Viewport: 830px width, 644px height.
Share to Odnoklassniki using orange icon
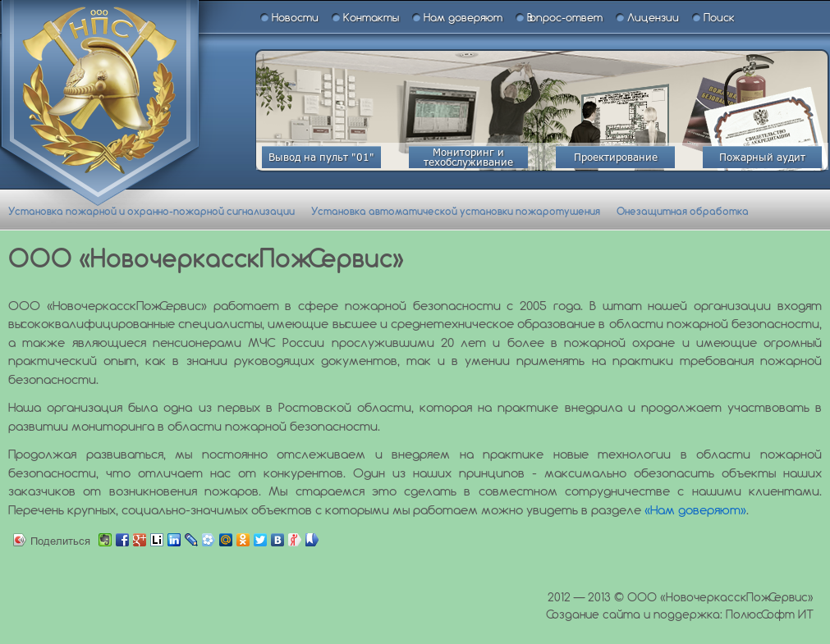coord(243,540)
